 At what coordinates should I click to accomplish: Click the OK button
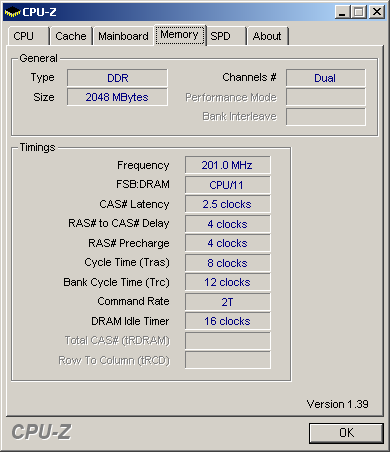[346, 433]
